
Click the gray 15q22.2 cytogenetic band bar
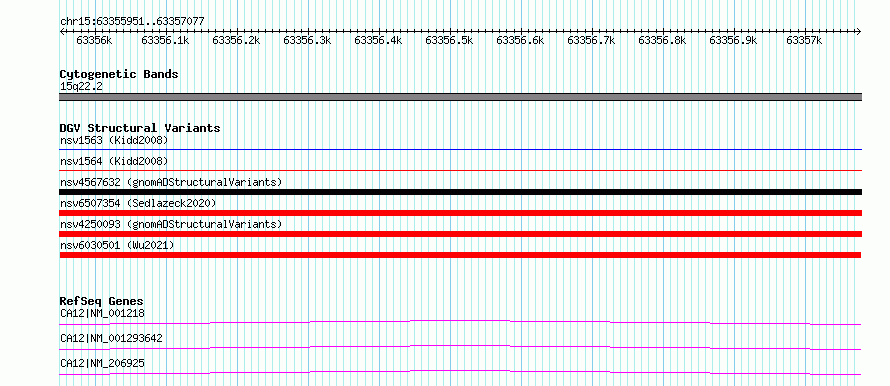[x=461, y=97]
